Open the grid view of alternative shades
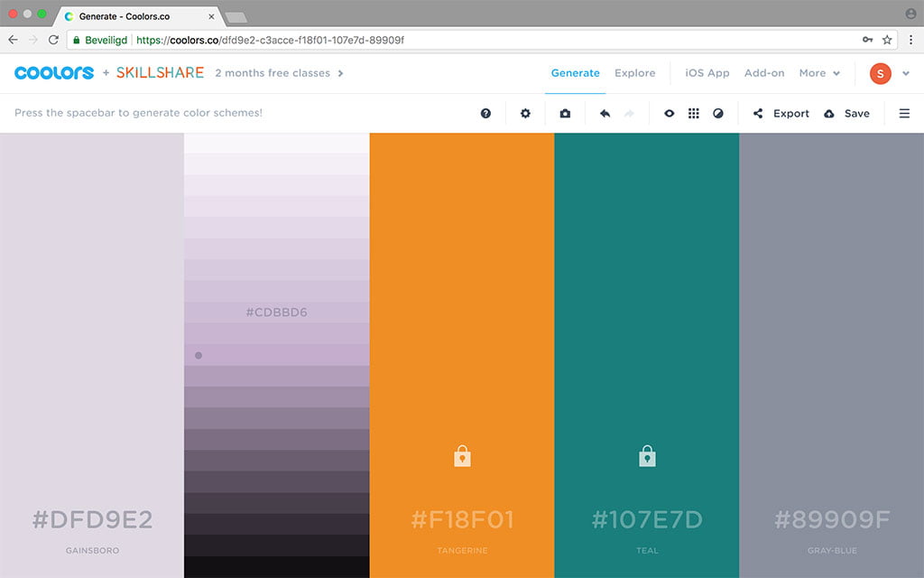 pyautogui.click(x=693, y=114)
